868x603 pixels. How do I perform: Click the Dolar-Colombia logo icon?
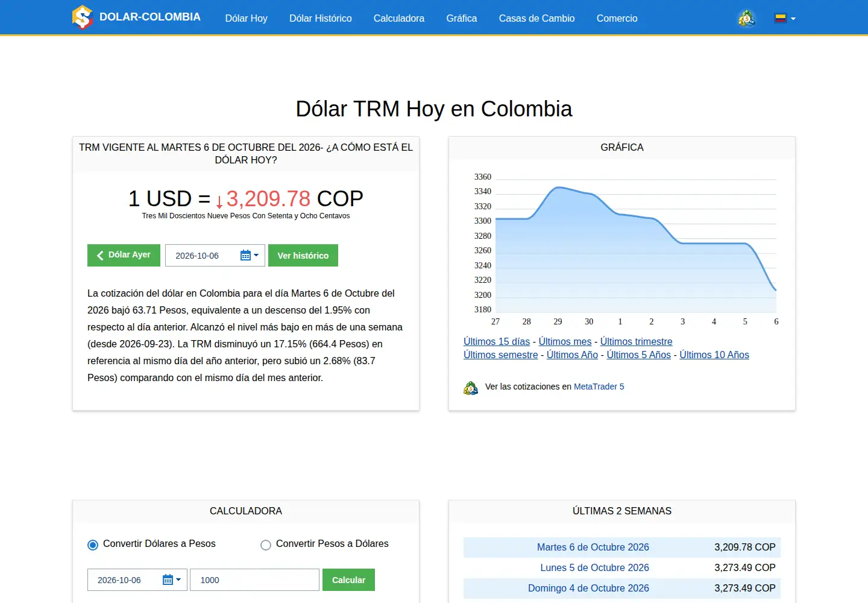coord(83,17)
